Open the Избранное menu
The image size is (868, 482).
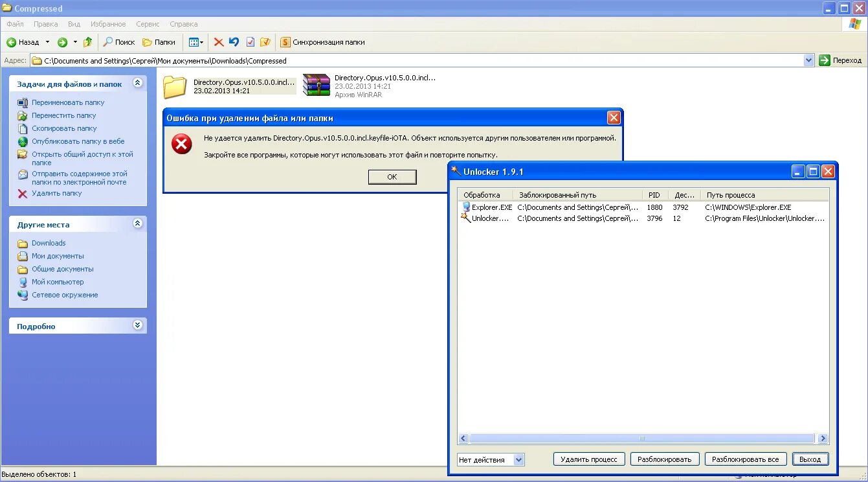(x=108, y=24)
